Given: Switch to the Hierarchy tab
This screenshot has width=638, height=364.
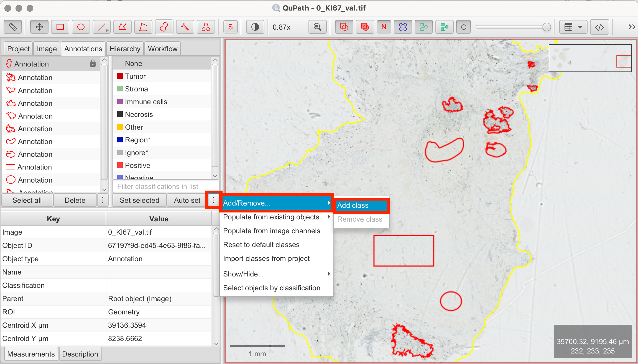Looking at the screenshot, I should [x=125, y=49].
